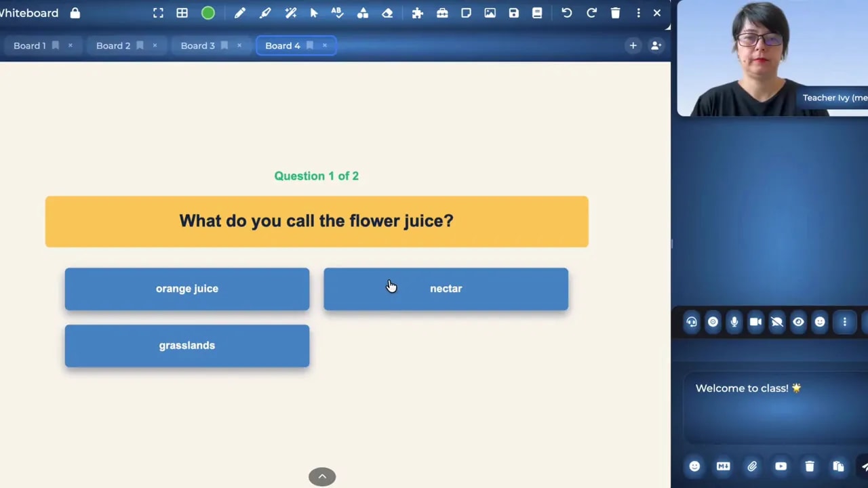Screen dimensions: 868x488
Task: Clear the whiteboard with the toolbar trash icon
Action: 615,13
